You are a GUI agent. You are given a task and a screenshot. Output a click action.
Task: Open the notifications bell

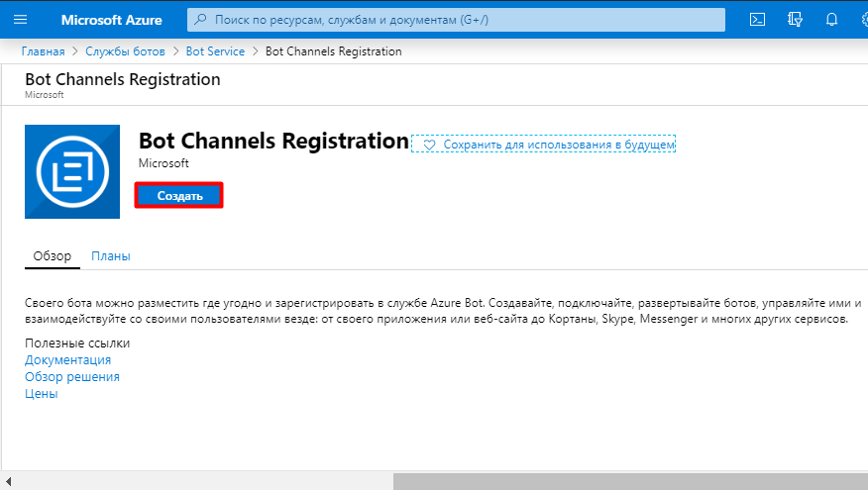(831, 20)
